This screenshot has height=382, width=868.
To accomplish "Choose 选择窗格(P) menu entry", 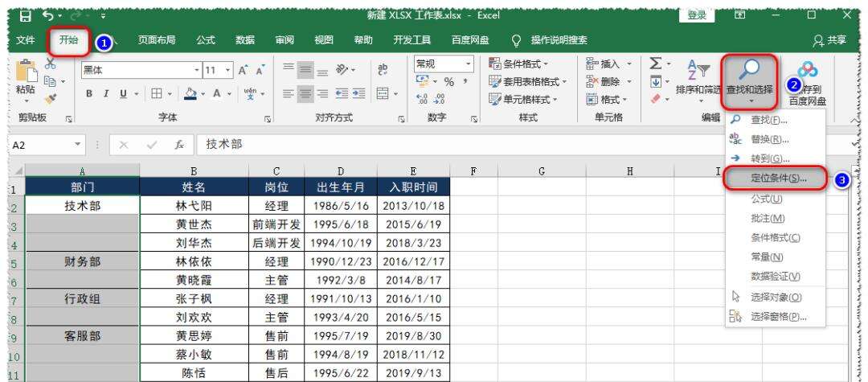I will click(x=776, y=317).
